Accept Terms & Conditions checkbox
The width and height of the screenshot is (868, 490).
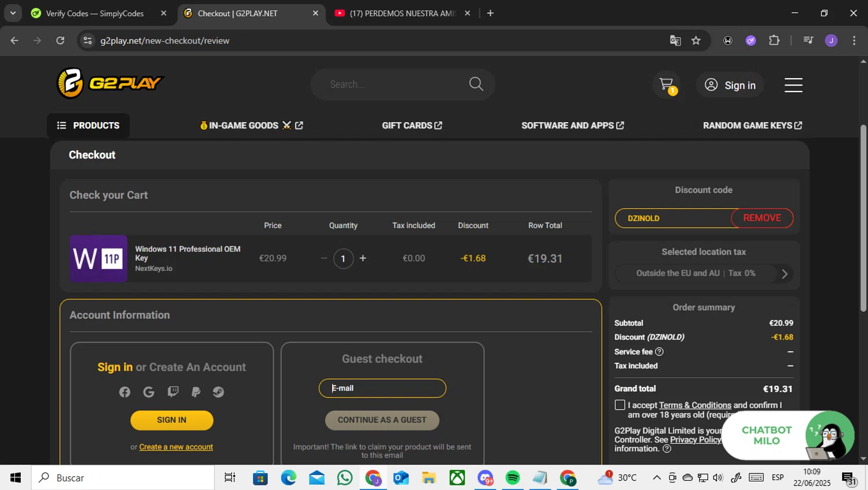click(620, 405)
